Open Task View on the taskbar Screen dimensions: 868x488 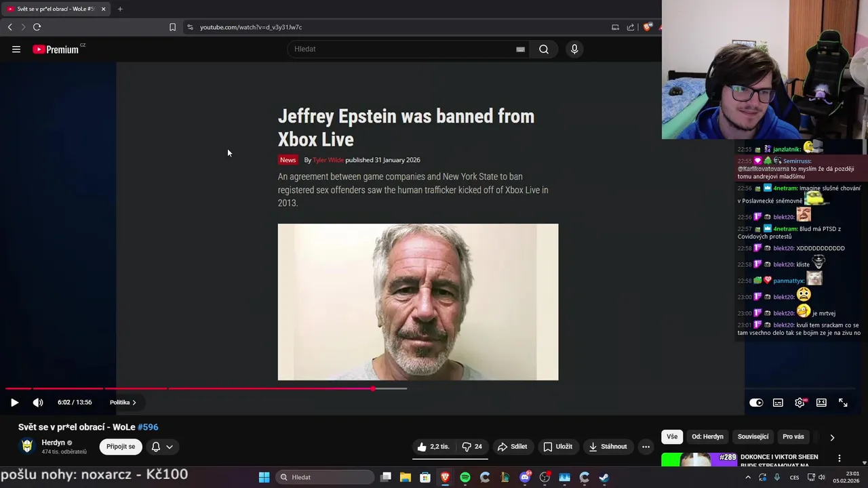386,477
